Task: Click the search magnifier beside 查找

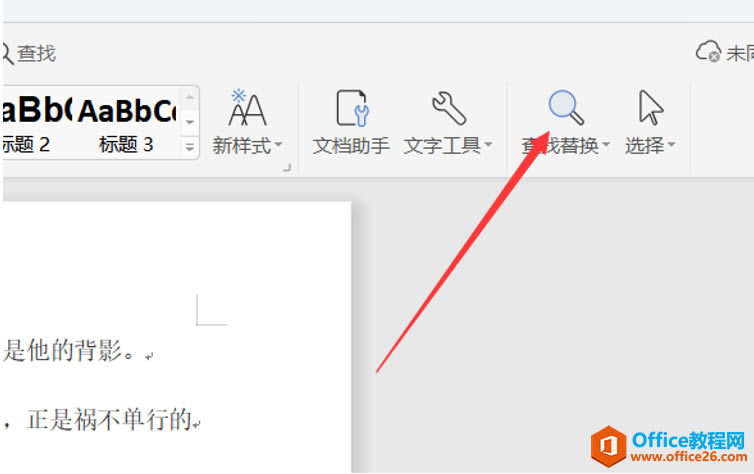Action: [7, 53]
